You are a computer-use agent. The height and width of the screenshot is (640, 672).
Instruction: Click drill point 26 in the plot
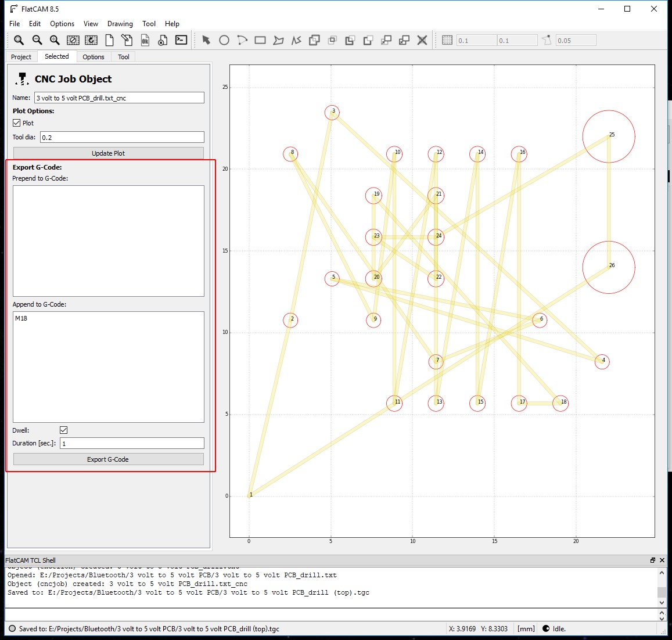(609, 268)
